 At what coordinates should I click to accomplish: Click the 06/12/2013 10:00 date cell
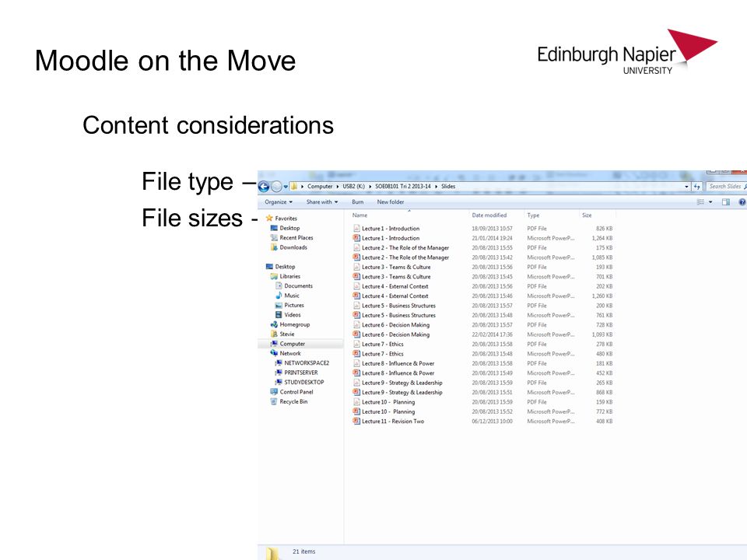click(492, 422)
